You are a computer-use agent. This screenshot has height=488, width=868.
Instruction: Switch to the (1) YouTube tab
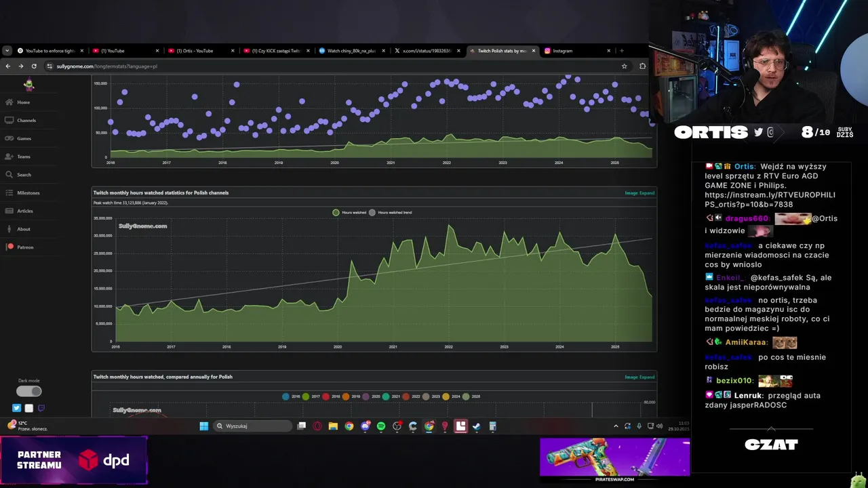point(125,51)
